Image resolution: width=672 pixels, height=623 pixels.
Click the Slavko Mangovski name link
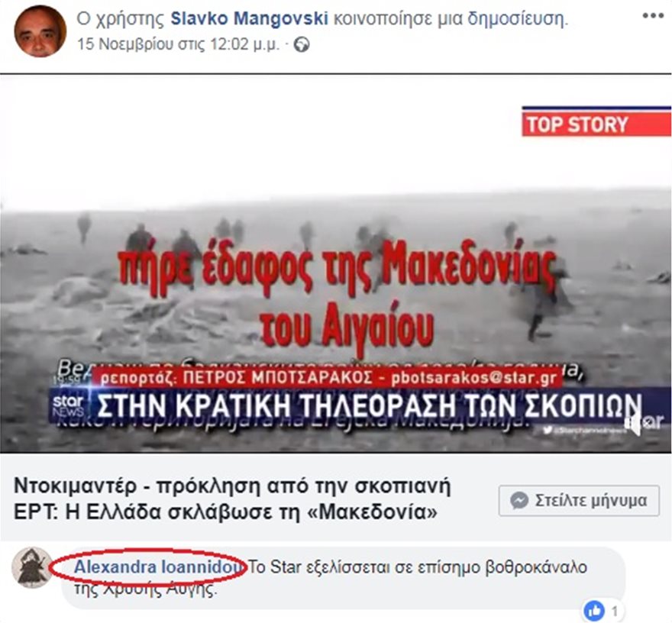249,18
